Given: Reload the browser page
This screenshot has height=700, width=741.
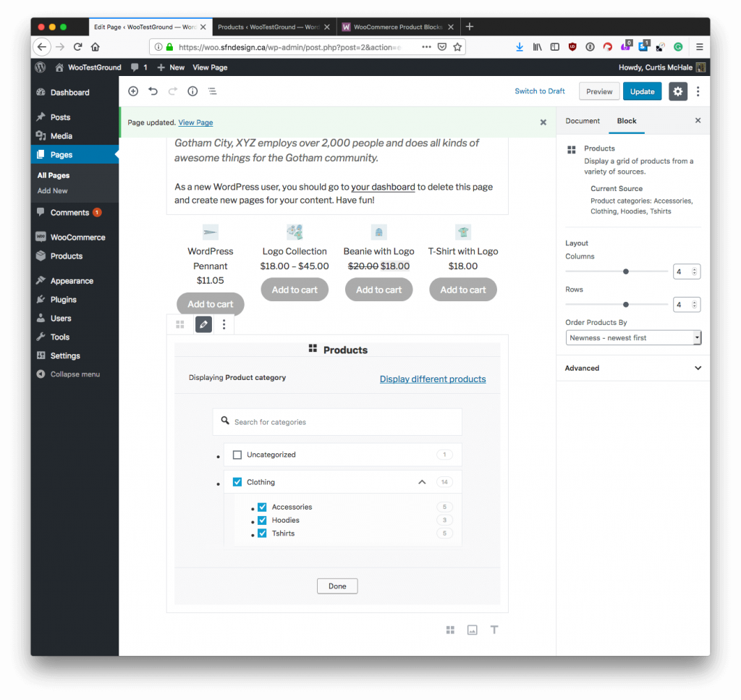Looking at the screenshot, I should 78,47.
